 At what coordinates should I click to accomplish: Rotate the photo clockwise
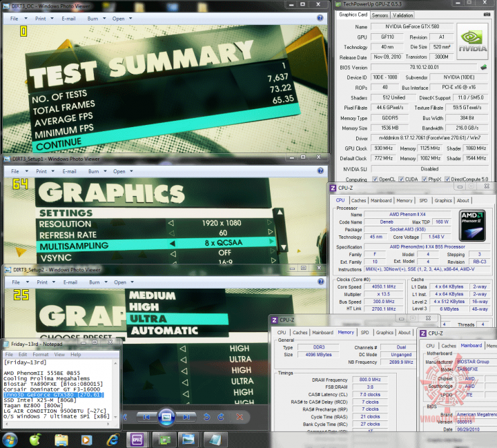(221, 417)
